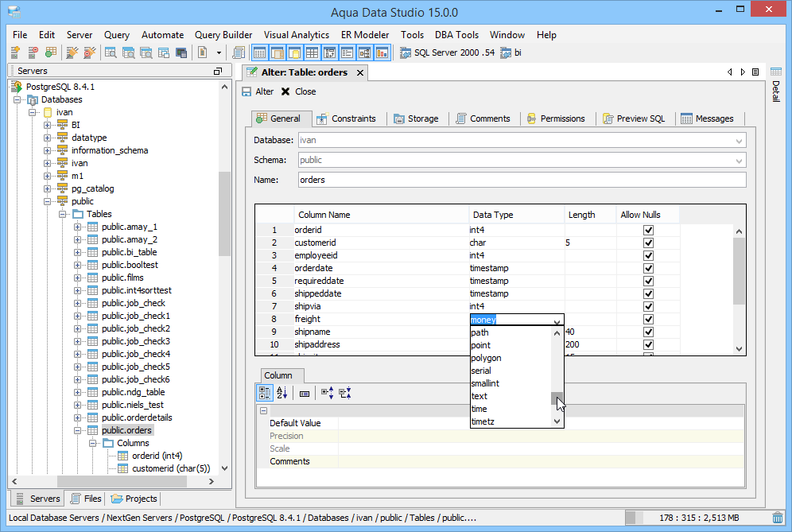Switch to the Projects panel tab
Viewport: 792px width, 532px height.
point(134,499)
